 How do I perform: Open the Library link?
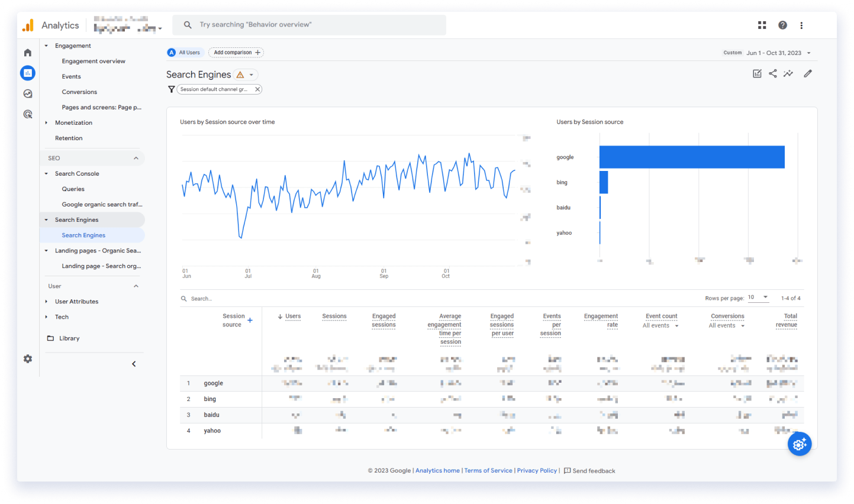[x=69, y=338]
